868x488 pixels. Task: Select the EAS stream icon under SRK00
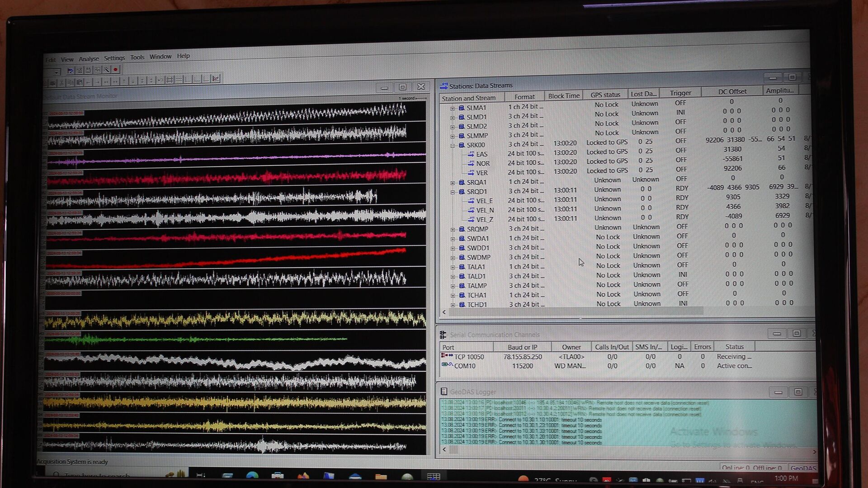click(471, 154)
